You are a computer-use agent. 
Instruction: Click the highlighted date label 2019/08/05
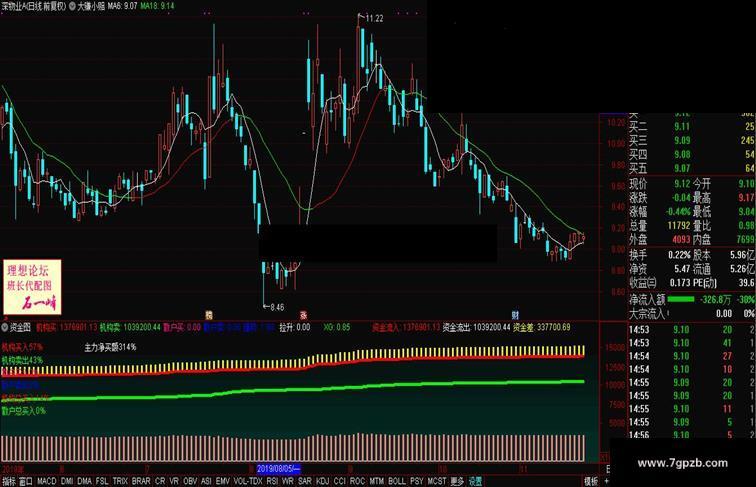[279, 469]
